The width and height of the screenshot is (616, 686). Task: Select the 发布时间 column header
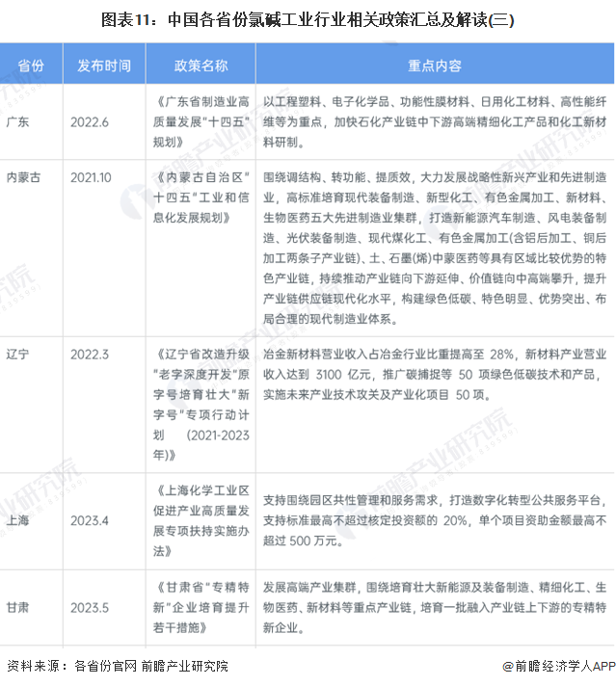[x=104, y=66]
